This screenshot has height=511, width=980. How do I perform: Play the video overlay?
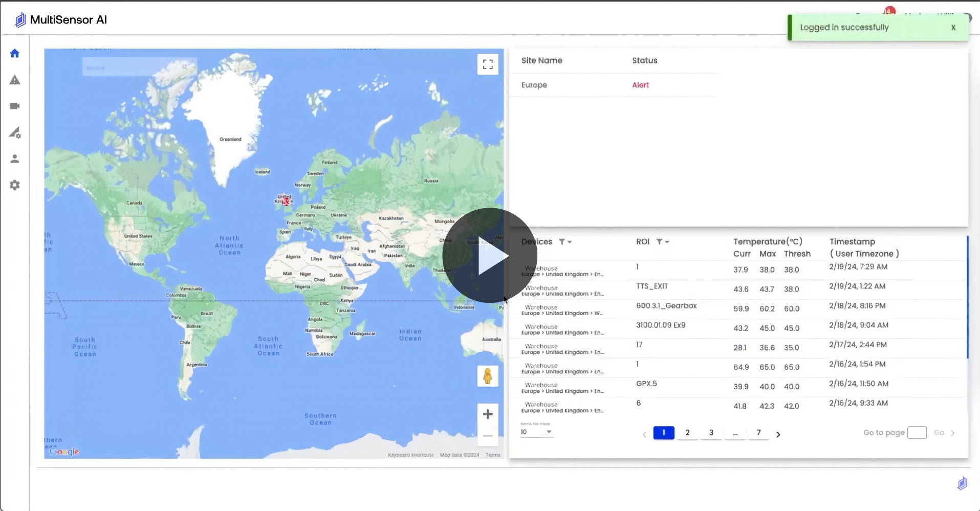pos(490,255)
